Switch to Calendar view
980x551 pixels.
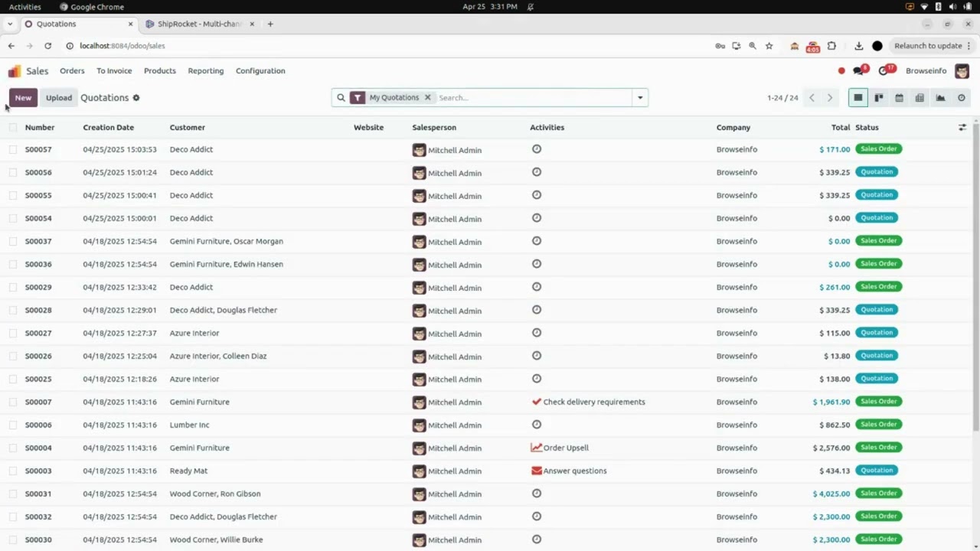coord(900,98)
